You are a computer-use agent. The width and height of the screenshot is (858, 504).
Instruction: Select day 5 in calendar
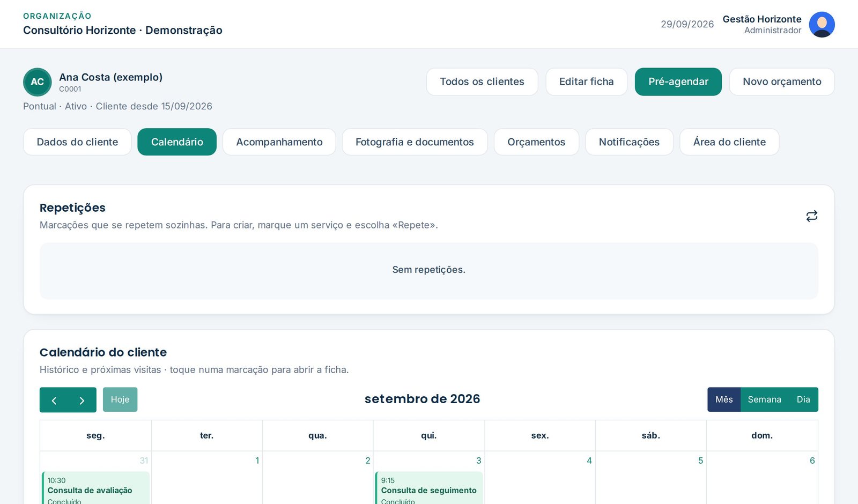pos(700,461)
